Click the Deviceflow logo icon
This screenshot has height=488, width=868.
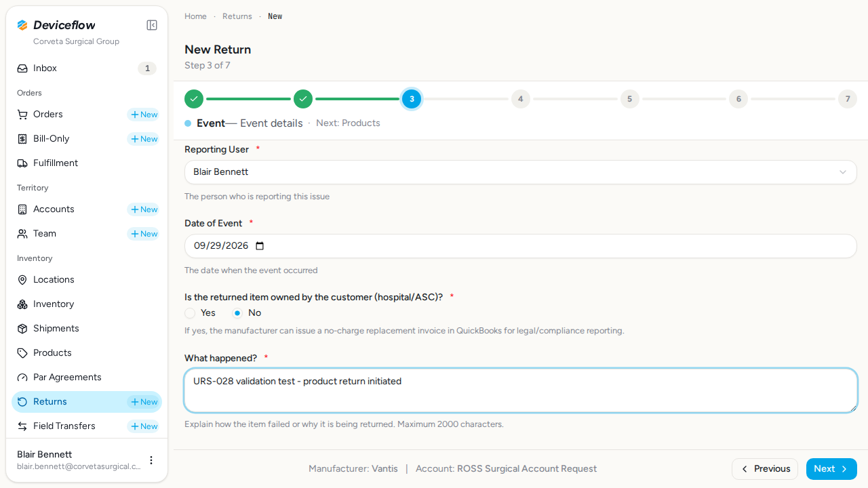(x=22, y=25)
